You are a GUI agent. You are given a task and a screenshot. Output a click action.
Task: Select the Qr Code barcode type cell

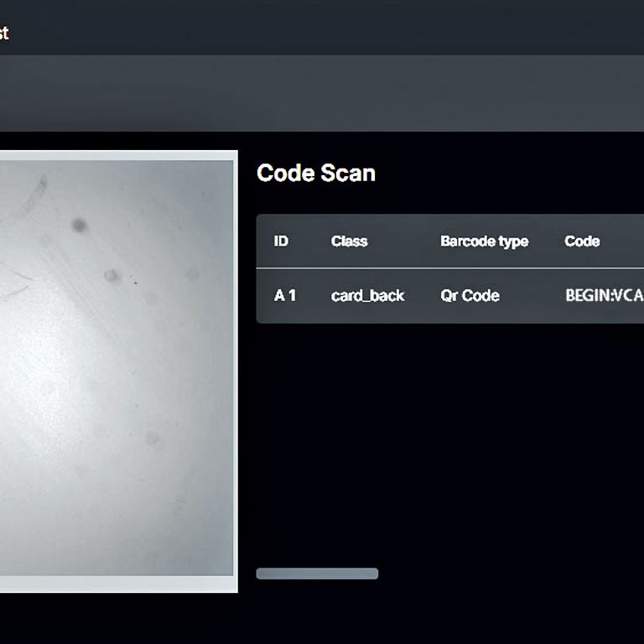[x=470, y=295]
